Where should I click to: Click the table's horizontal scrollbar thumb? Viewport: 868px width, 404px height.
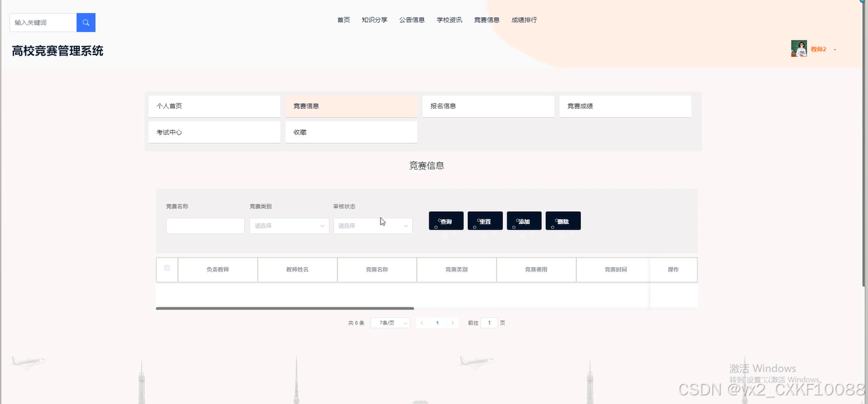(x=284, y=309)
